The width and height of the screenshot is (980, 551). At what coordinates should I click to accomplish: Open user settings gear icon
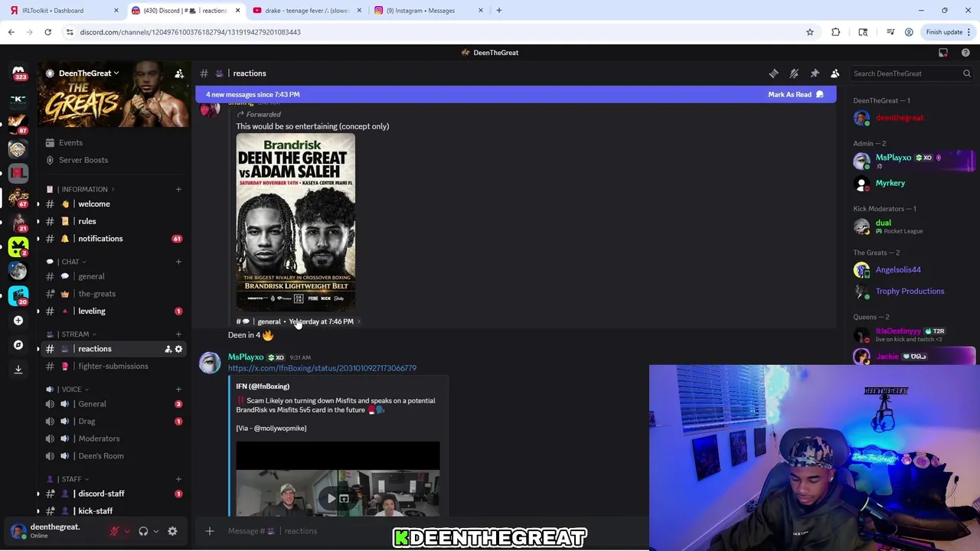(x=172, y=531)
